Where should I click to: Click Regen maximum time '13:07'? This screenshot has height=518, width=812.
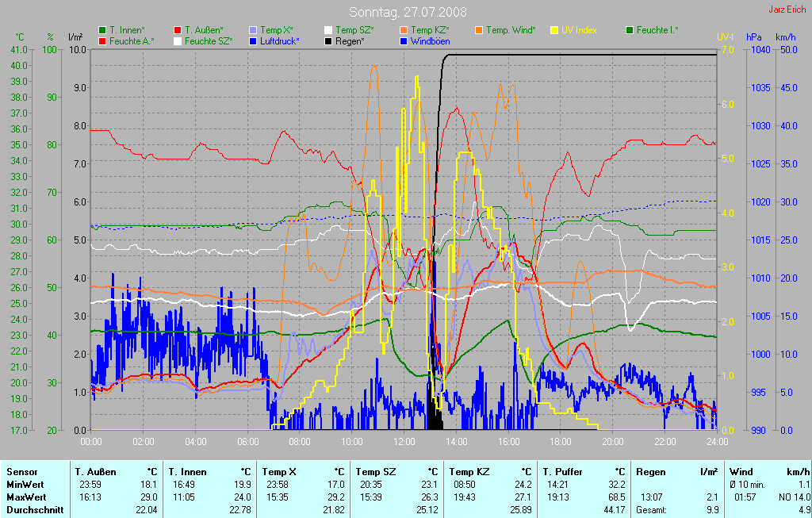(652, 497)
